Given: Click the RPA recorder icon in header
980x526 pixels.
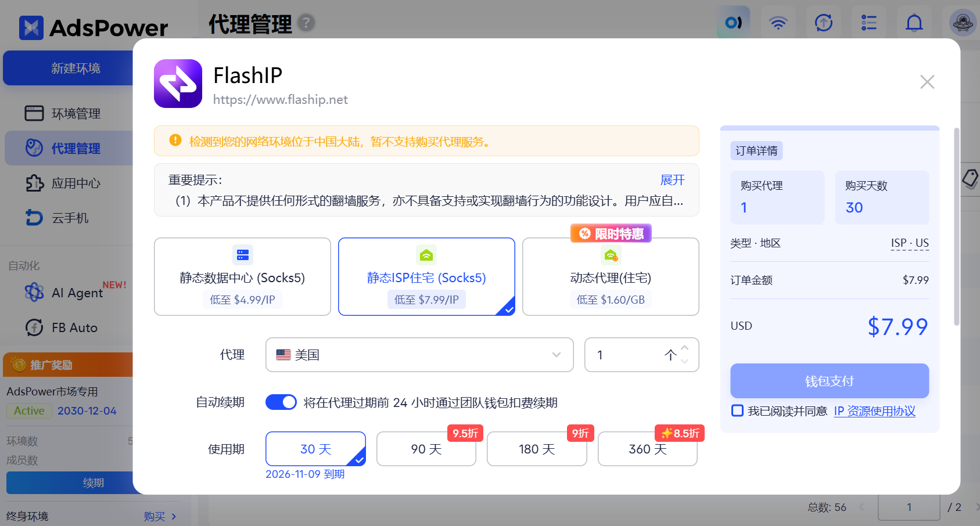Looking at the screenshot, I should click(733, 23).
